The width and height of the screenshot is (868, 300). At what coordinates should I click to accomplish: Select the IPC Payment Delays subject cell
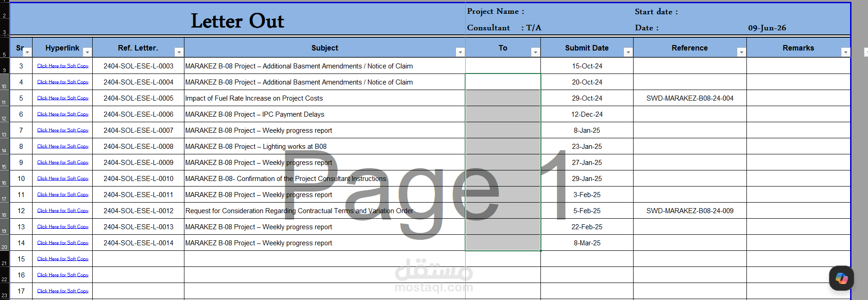[325, 114]
